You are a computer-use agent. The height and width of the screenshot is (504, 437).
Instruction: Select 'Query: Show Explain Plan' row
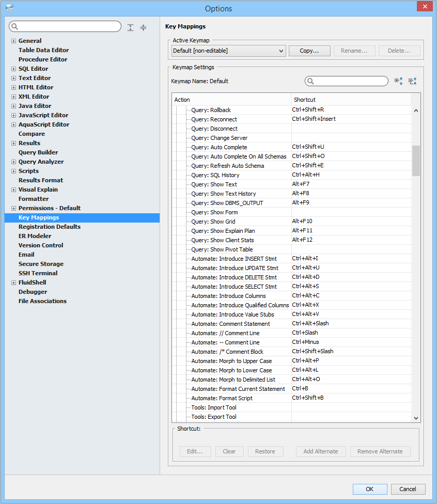pyautogui.click(x=292, y=231)
